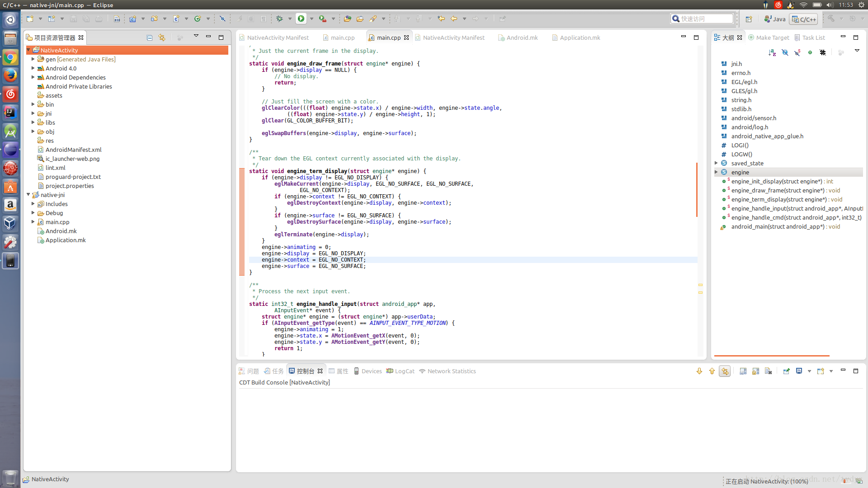Switch to the Android.mk editor tab
Viewport: 868px width, 488px height.
(x=518, y=38)
